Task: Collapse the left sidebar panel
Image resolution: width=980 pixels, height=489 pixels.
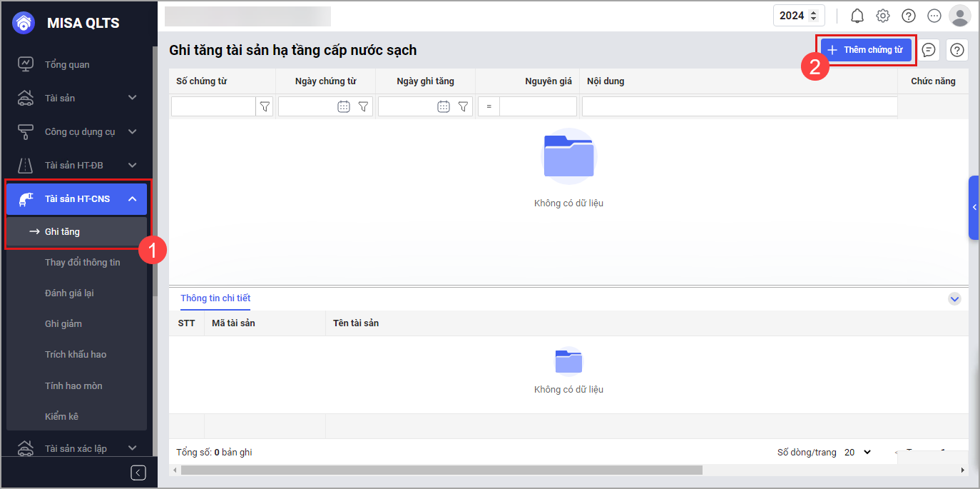Action: click(x=138, y=473)
